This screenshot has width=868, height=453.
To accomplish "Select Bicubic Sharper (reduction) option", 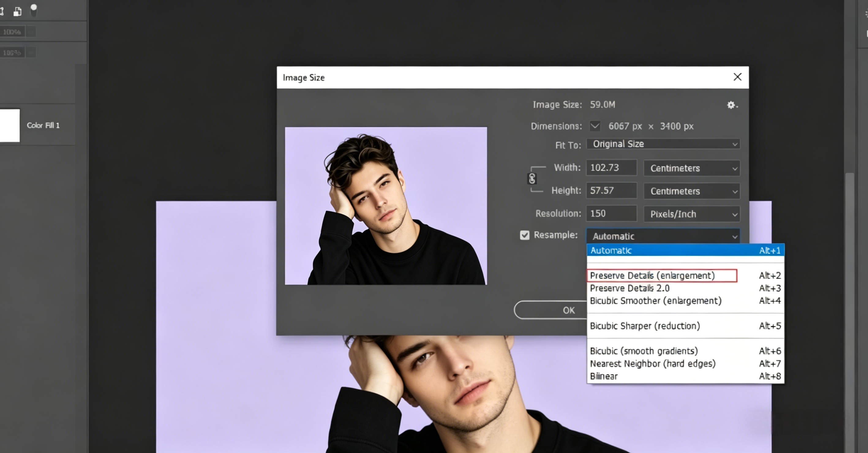I will click(x=644, y=326).
